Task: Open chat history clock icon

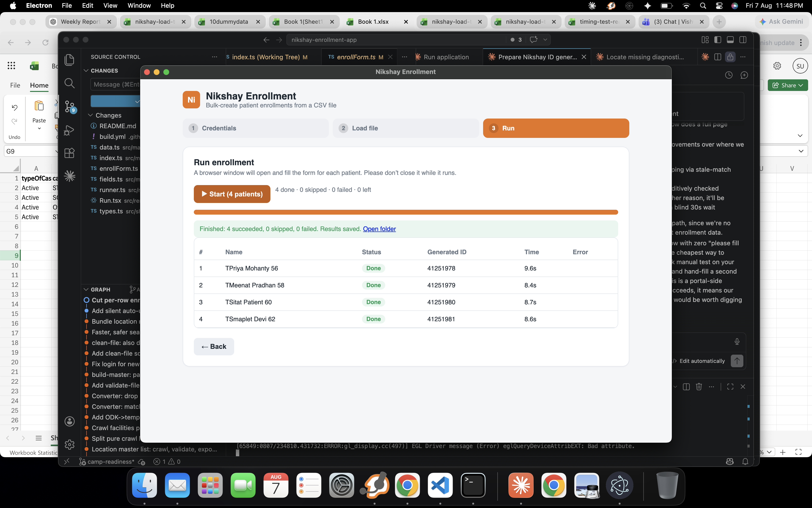Action: click(x=729, y=75)
